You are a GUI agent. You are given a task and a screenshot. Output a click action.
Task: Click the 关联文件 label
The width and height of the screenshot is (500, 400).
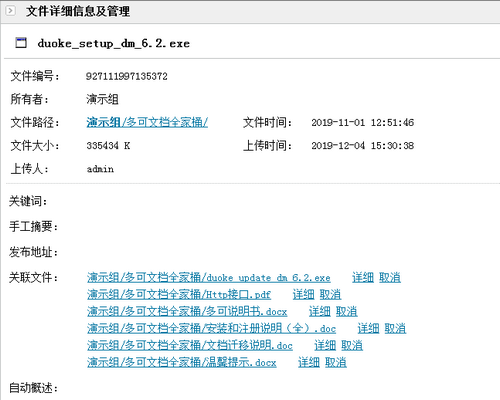pyautogui.click(x=33, y=277)
